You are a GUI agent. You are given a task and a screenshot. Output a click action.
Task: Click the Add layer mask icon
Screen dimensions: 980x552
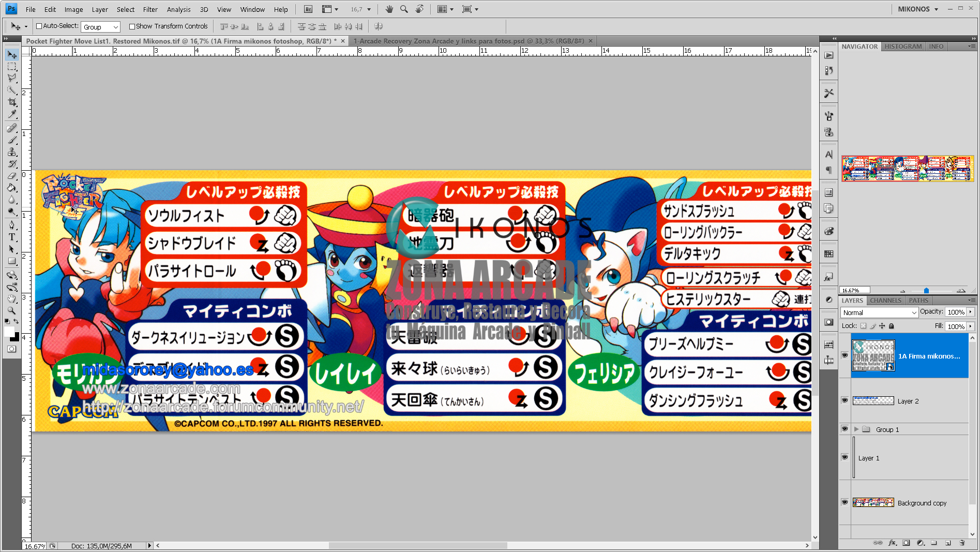(906, 543)
